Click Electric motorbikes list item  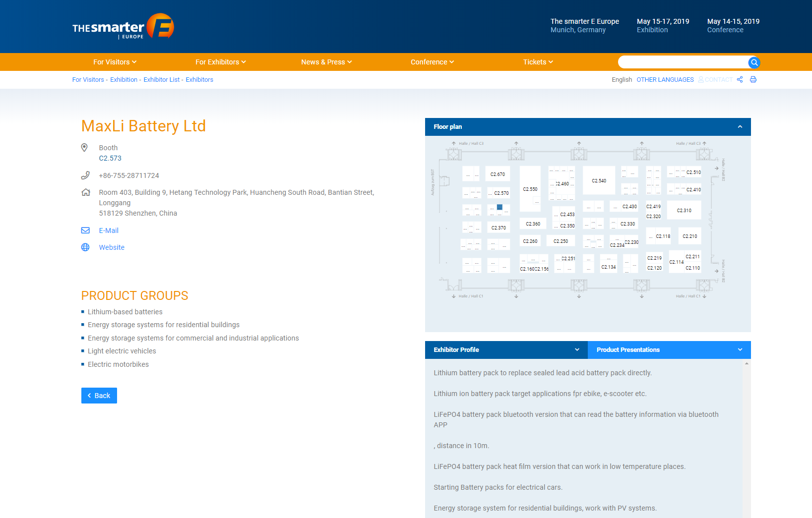click(118, 364)
